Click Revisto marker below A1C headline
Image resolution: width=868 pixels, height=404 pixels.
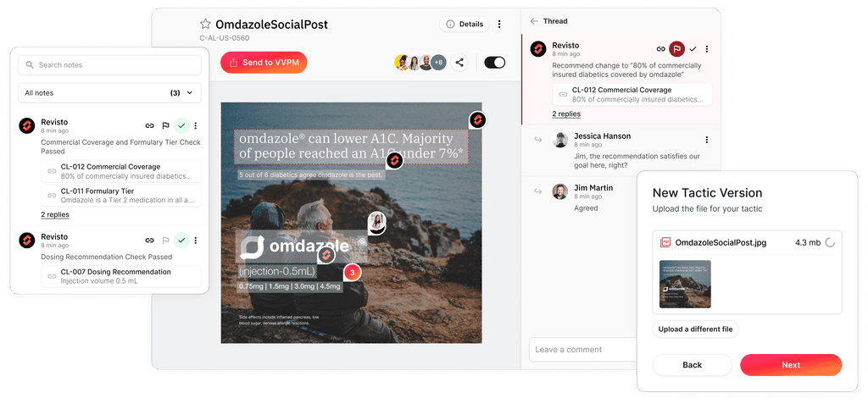pos(394,160)
